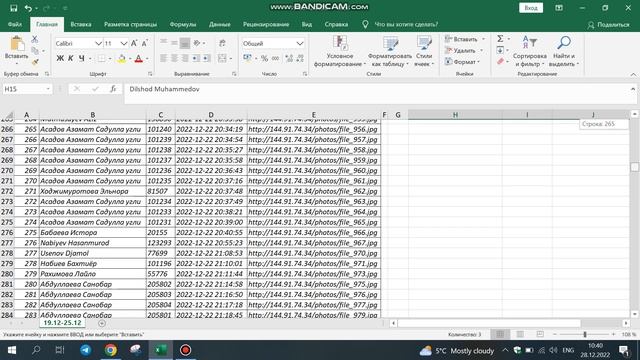This screenshot has width=640, height=360.
Task: Apply the yellow fill color bucket
Action: [x=121, y=59]
